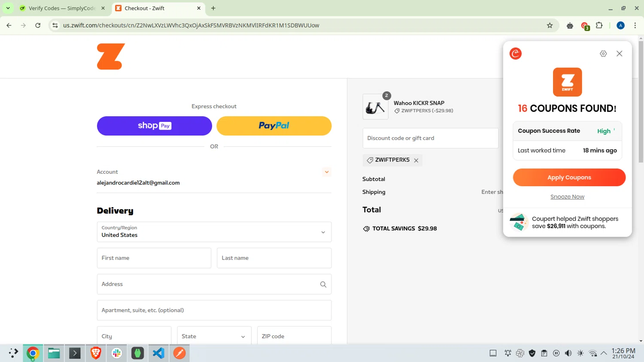644x362 pixels.
Task: Click the TOTAL SAVINGS $29.98 text
Action: click(x=404, y=229)
